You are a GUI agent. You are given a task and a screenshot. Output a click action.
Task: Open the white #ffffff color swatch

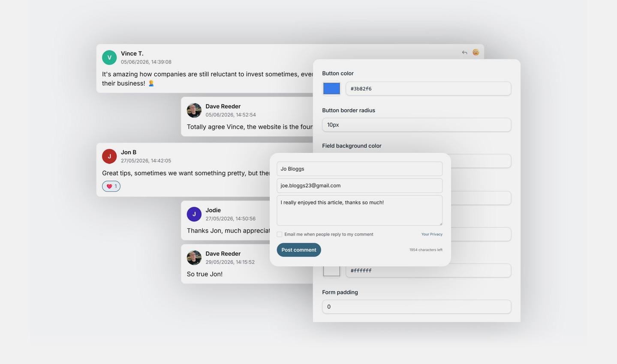pos(331,271)
